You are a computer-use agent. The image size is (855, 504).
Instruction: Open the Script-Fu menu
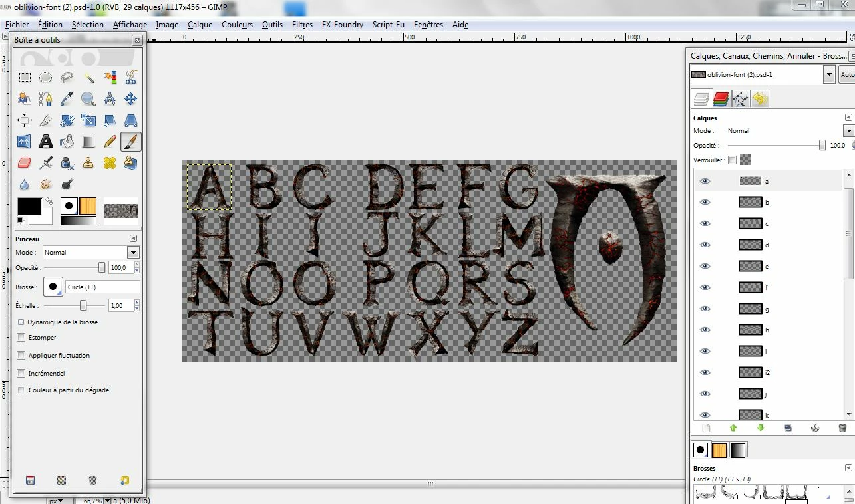(389, 25)
